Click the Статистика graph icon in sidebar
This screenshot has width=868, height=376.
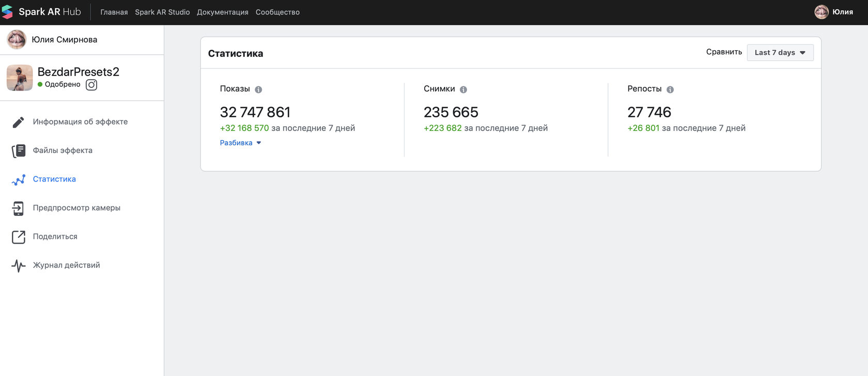[18, 179]
